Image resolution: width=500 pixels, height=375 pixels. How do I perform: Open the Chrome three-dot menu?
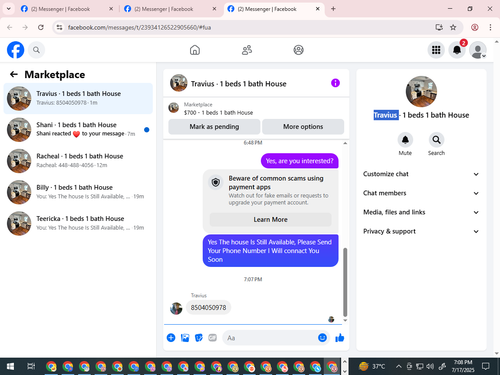pyautogui.click(x=490, y=27)
